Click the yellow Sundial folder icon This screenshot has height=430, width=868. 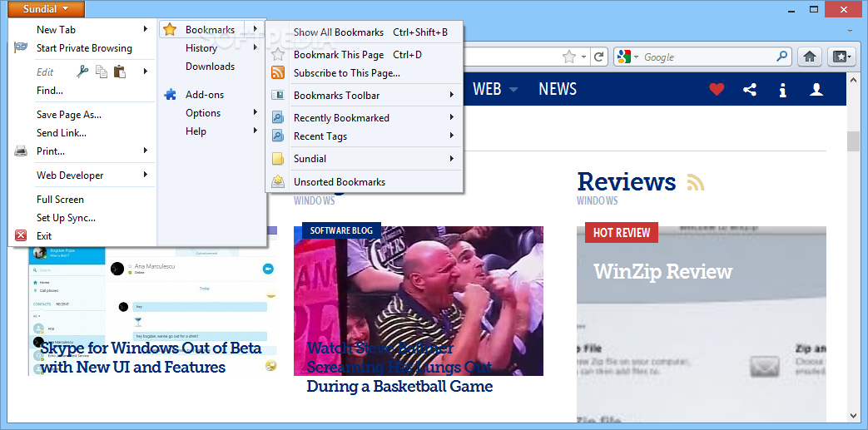pyautogui.click(x=278, y=159)
